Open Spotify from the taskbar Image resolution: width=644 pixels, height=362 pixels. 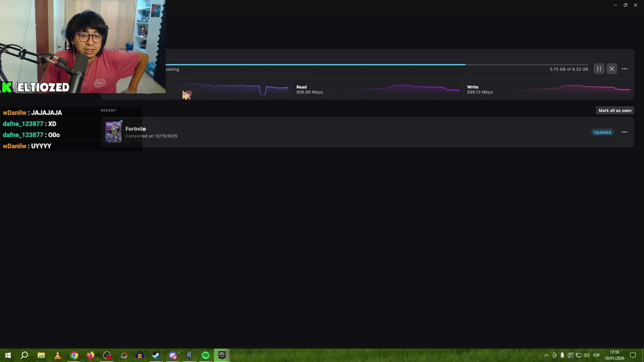[x=205, y=355]
